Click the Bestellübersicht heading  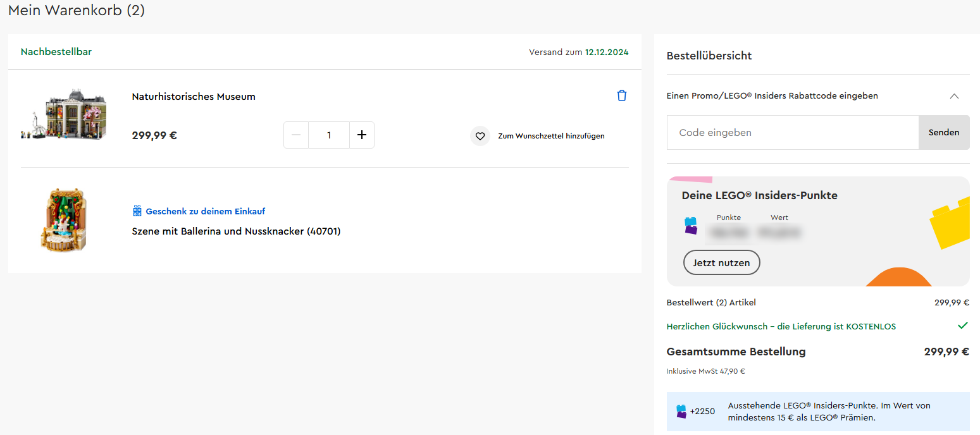(x=709, y=56)
